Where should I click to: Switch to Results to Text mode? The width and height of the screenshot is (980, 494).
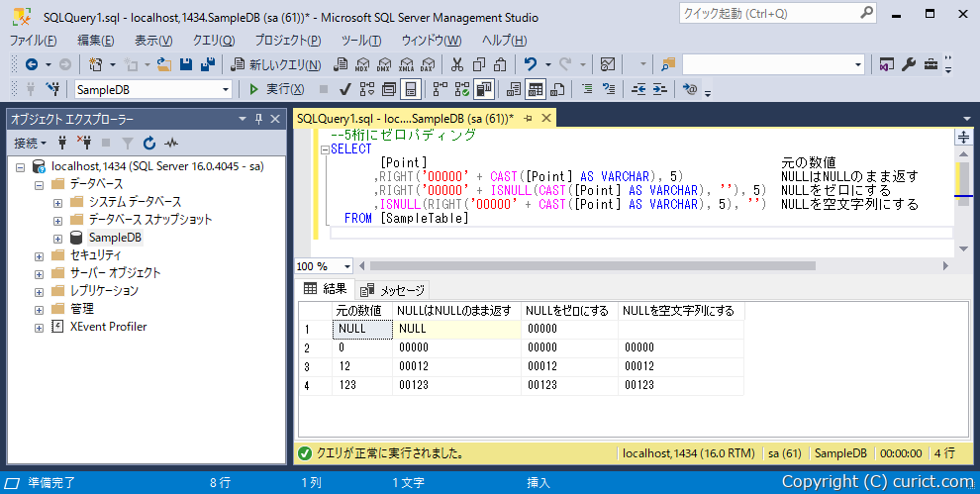click(514, 89)
